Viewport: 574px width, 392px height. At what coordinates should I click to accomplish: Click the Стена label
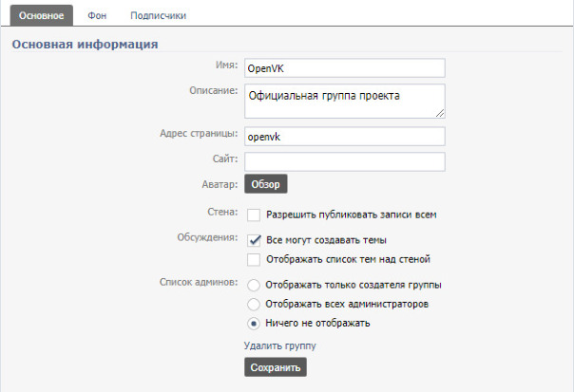pos(222,212)
